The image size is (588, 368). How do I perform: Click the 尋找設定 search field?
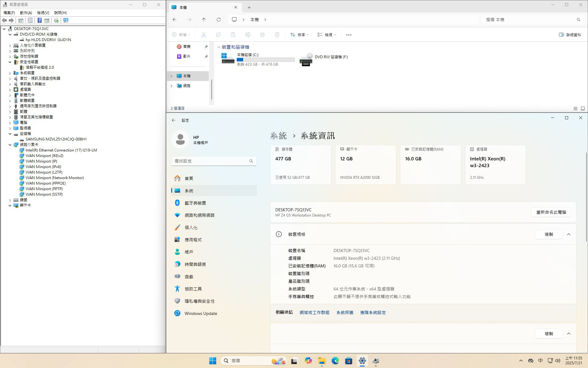tap(214, 161)
